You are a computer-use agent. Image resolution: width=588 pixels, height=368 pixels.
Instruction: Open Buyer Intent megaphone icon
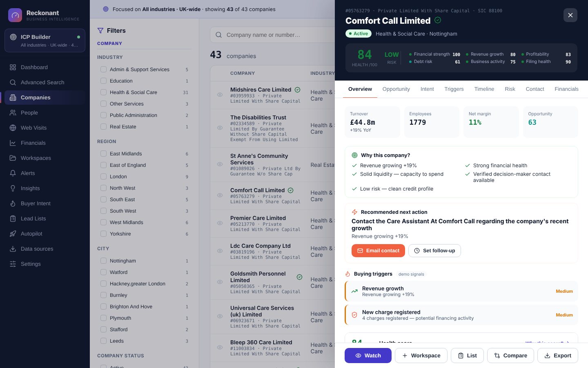click(13, 203)
